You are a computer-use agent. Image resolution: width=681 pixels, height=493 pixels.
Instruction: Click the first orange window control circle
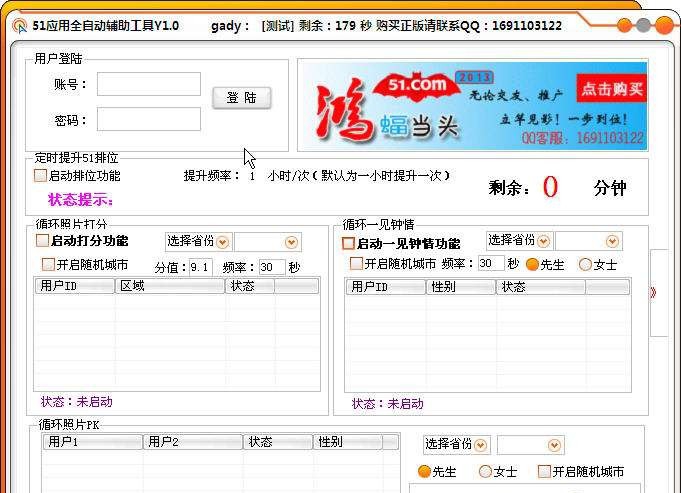(x=624, y=25)
